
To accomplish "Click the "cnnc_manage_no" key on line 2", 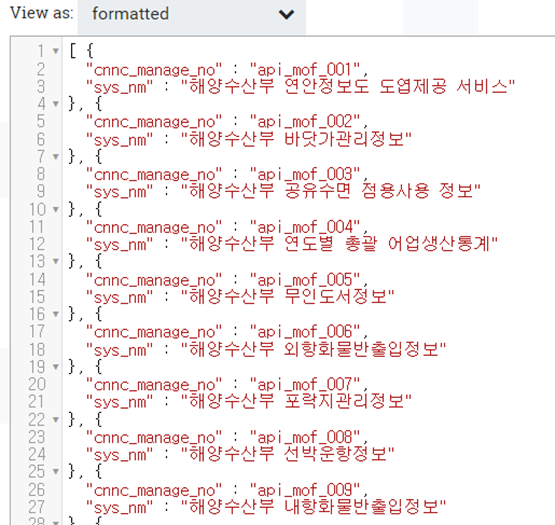I will click(154, 70).
